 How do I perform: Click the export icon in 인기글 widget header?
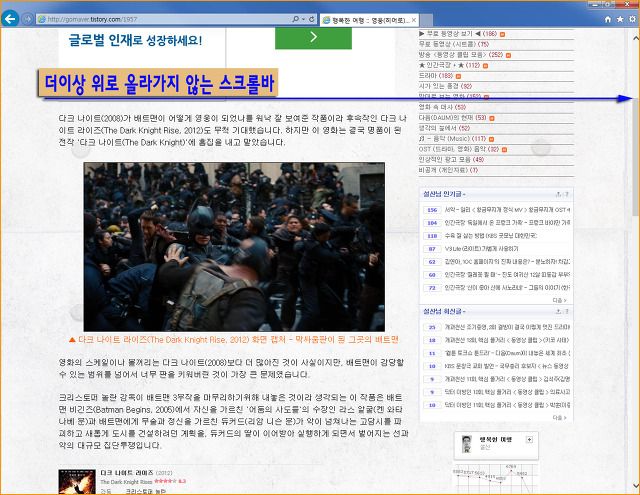558,194
